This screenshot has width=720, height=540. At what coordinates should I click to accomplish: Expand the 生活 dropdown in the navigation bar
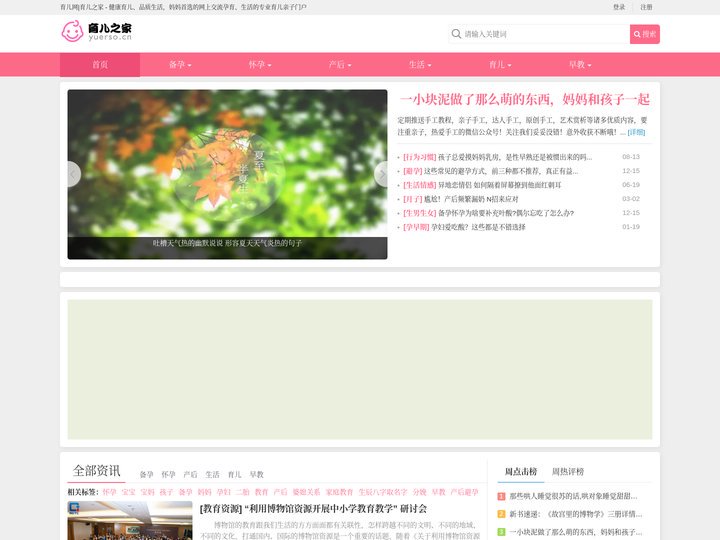420,65
